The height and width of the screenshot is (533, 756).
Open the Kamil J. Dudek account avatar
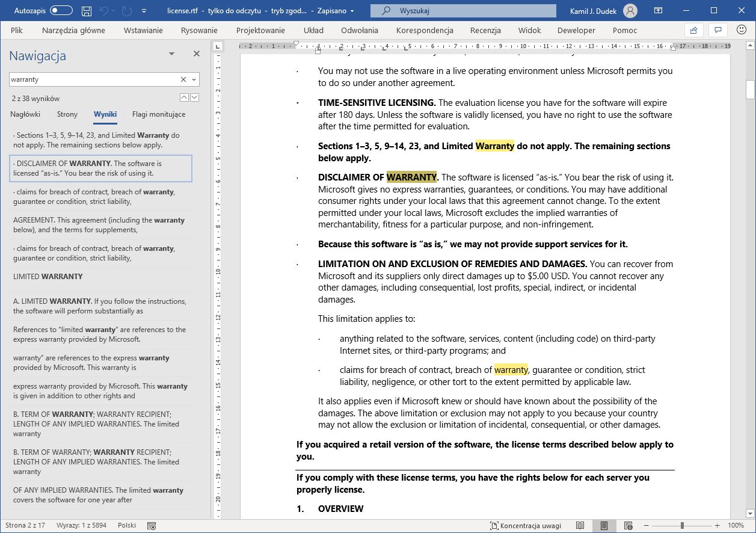point(630,11)
